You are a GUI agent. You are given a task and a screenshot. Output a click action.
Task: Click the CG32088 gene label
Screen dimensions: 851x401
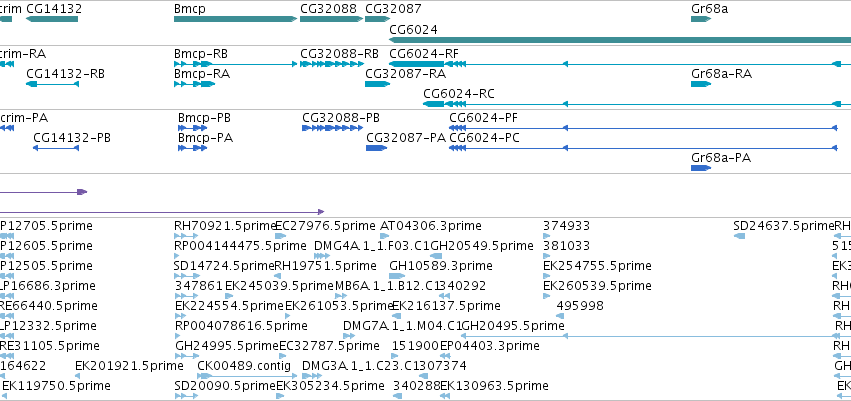pos(328,9)
